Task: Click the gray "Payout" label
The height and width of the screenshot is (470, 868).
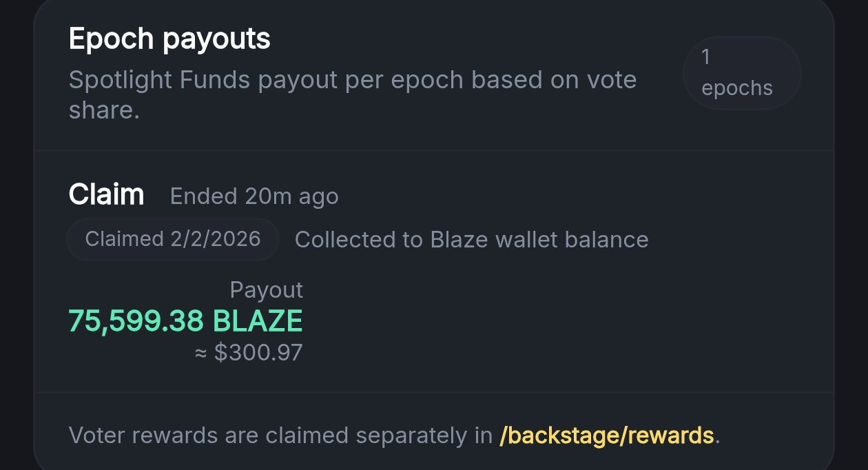Action: tap(266, 290)
